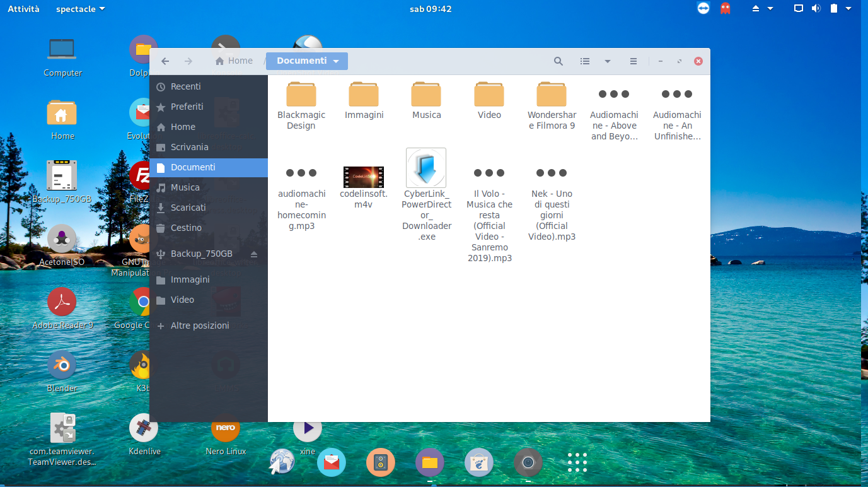Select the Computer desktop icon

click(62, 57)
